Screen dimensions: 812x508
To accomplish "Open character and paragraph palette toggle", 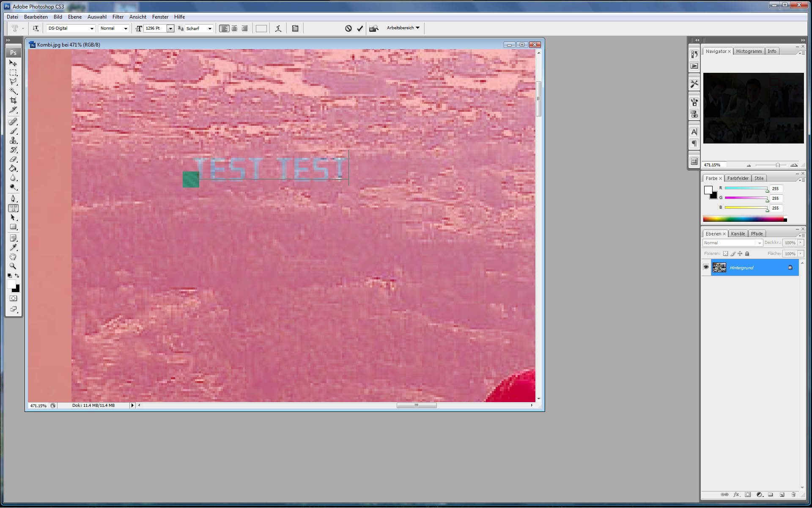I will [295, 28].
